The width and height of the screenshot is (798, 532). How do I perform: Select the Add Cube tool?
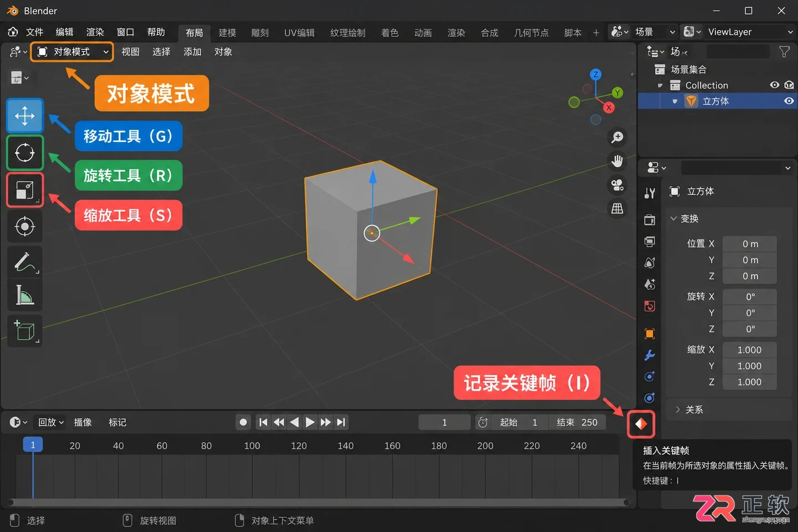[25, 331]
